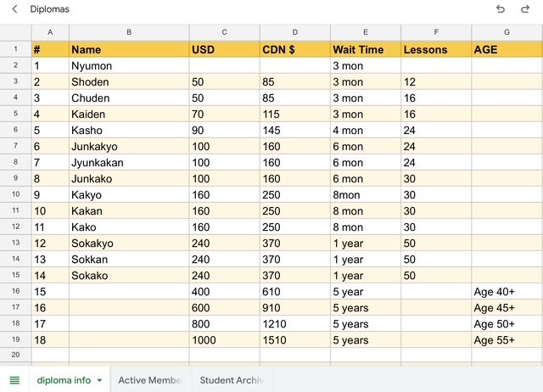543x392 pixels.
Task: Click the cell showing 1510
Action: (x=294, y=339)
